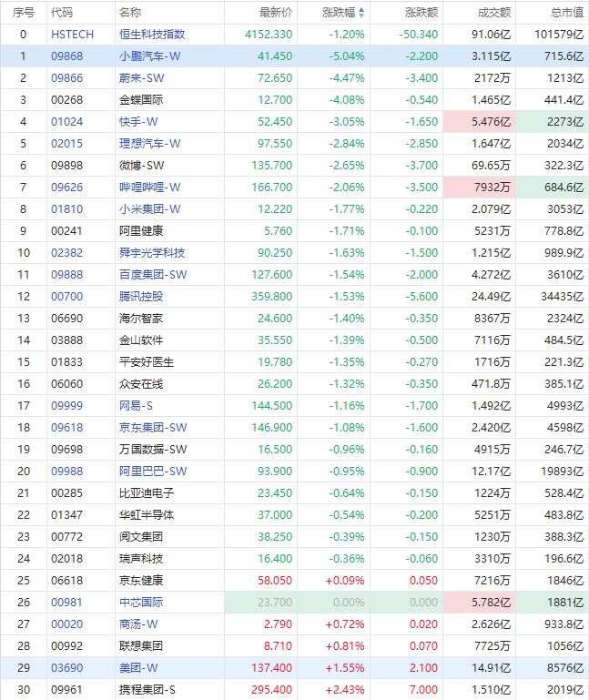This screenshot has height=700, width=589.
Task: Select the 阿里健康 row name
Action: (x=141, y=231)
